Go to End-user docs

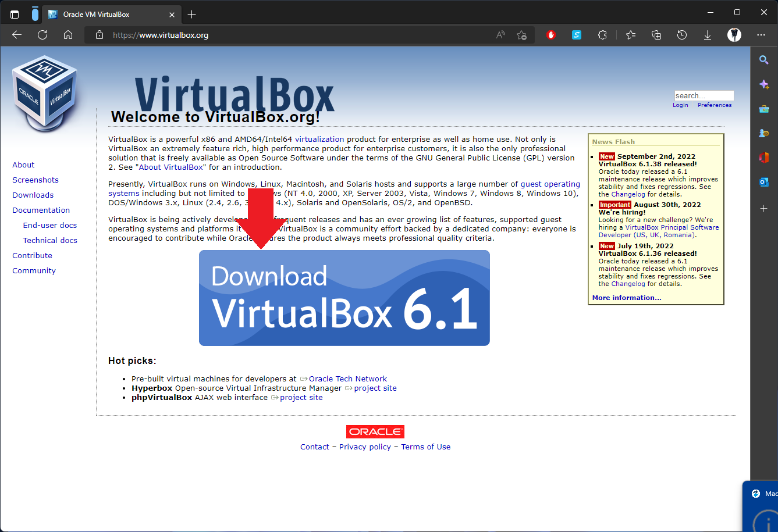pyautogui.click(x=49, y=225)
